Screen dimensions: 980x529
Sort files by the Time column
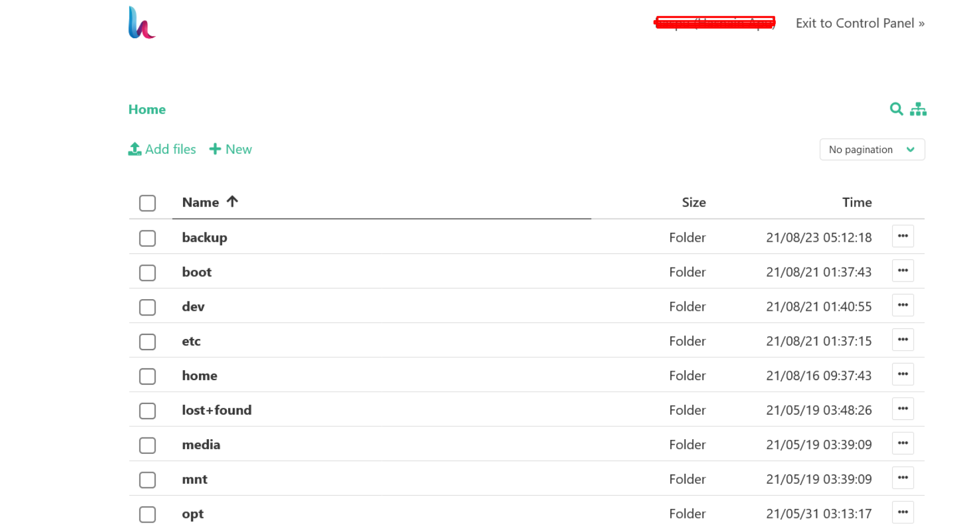click(x=856, y=202)
